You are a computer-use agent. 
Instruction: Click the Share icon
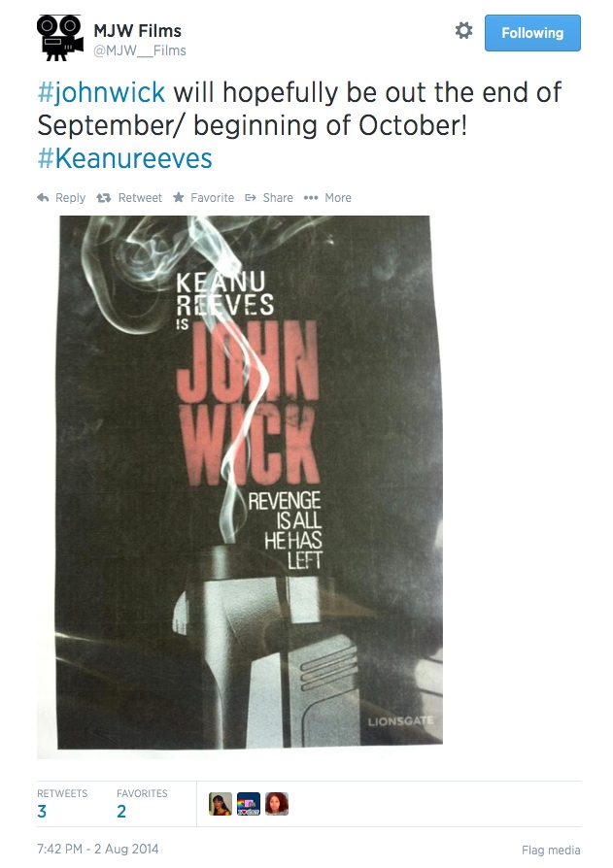[x=251, y=198]
